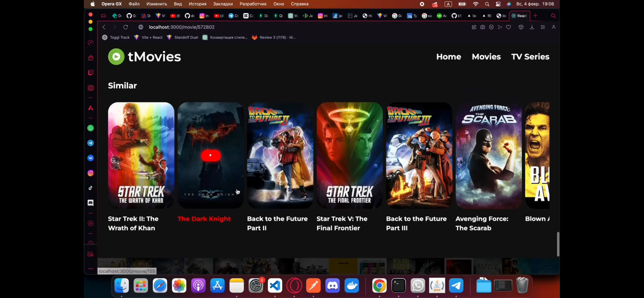Open Twitch in Opera sidebar
Viewport: 644px width, 298px height.
[x=91, y=73]
